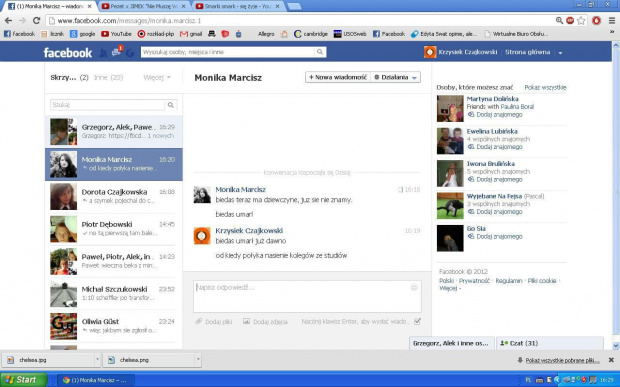Viewport: 620px width, 387px height.
Task: Reload the page with the refresh icon
Action: coord(36,21)
